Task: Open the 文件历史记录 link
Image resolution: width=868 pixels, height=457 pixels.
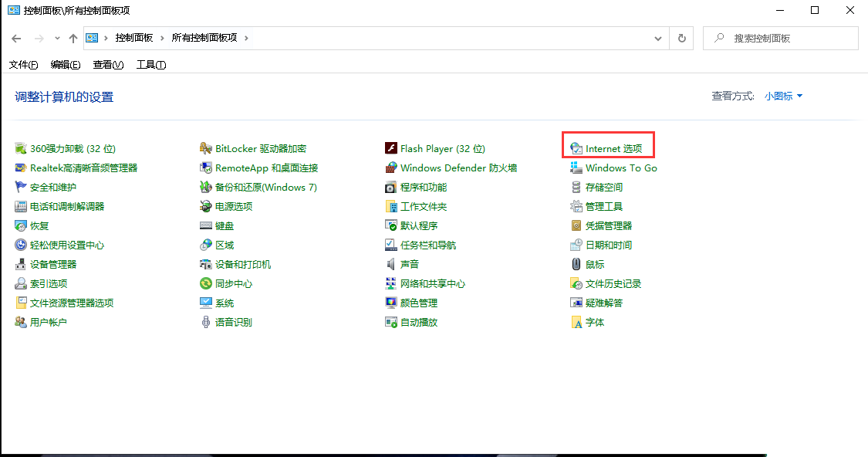Action: (x=613, y=283)
